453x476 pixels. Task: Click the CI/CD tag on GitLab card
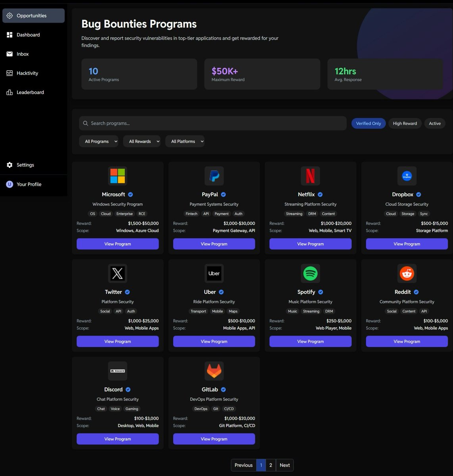pyautogui.click(x=229, y=409)
